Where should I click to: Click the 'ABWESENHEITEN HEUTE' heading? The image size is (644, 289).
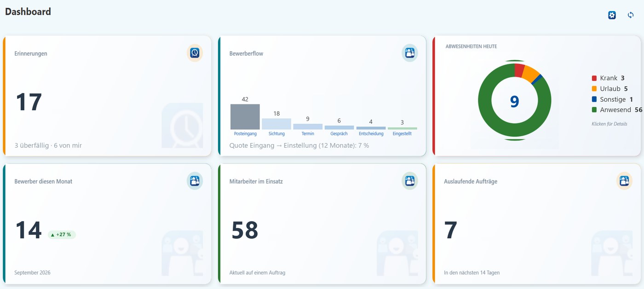tap(471, 46)
